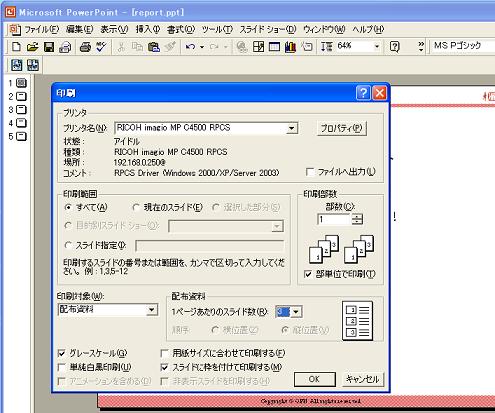Click the Spelling check icon
The height and width of the screenshot is (413, 495).
coord(101,47)
